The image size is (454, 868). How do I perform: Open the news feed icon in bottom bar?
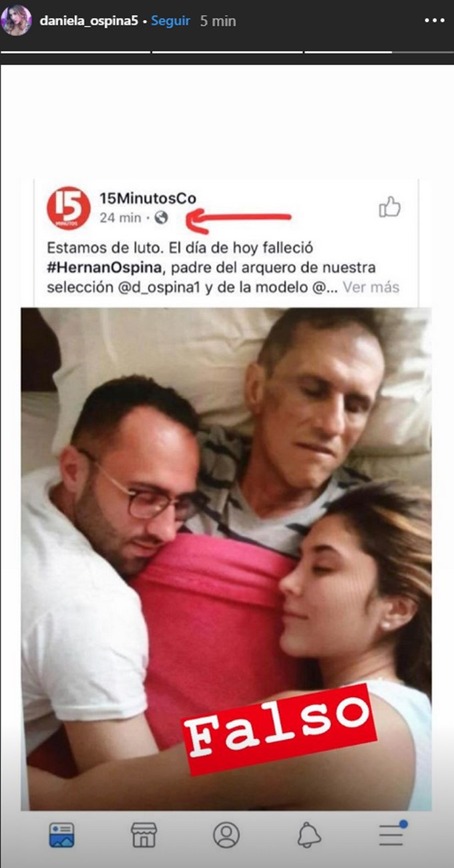click(62, 835)
